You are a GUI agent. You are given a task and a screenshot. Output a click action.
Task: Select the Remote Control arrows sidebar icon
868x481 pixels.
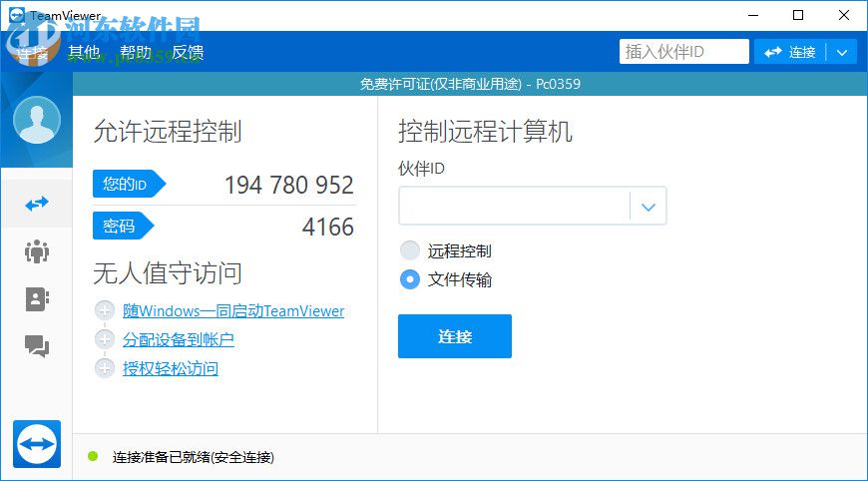coord(37,204)
